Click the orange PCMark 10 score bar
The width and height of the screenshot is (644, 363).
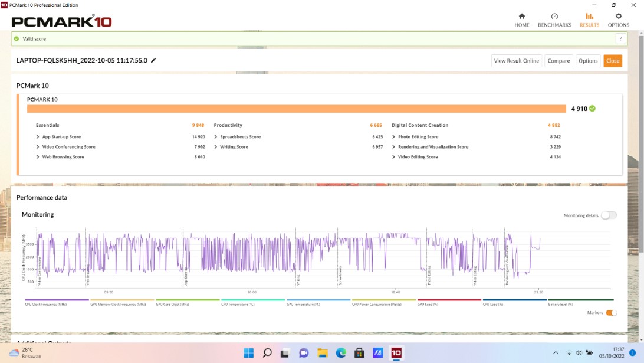[x=297, y=109]
